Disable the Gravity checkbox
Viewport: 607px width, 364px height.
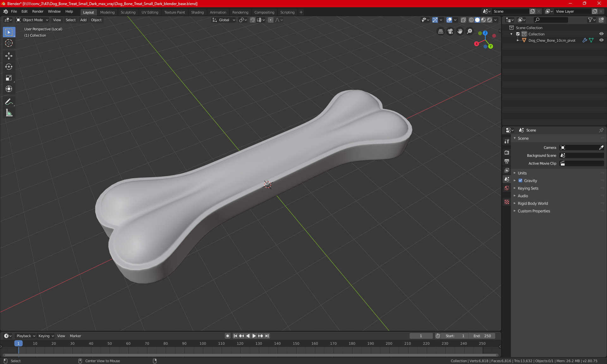pyautogui.click(x=520, y=181)
